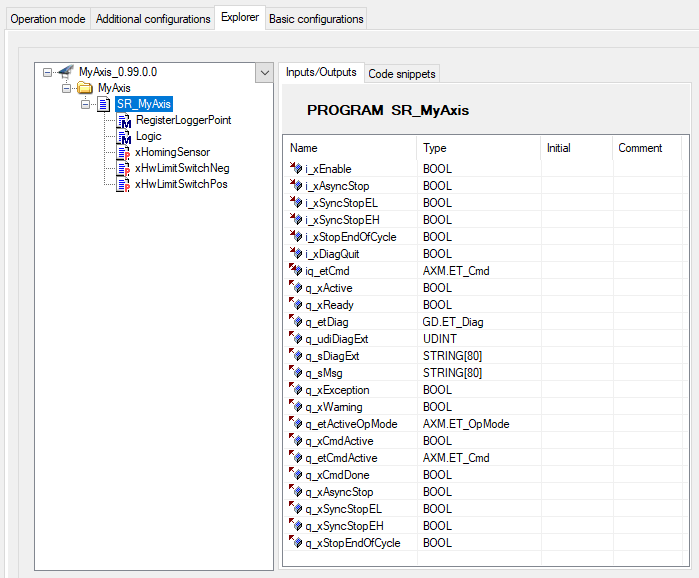The image size is (699, 578).
Task: Collapse the MyAxis_0.99.0.0 root node
Action: click(x=47, y=72)
